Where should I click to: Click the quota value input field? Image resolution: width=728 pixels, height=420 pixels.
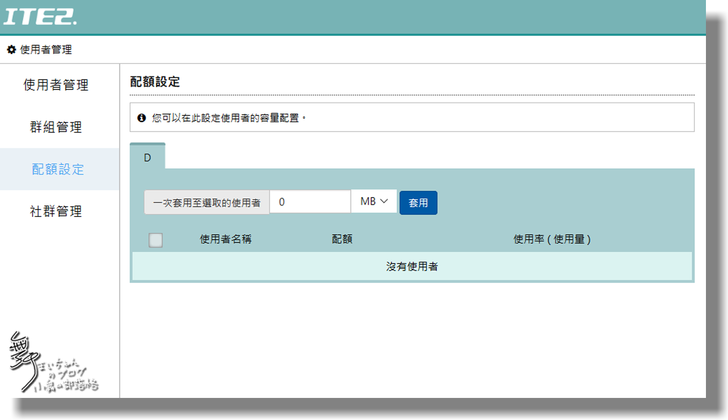coord(309,202)
